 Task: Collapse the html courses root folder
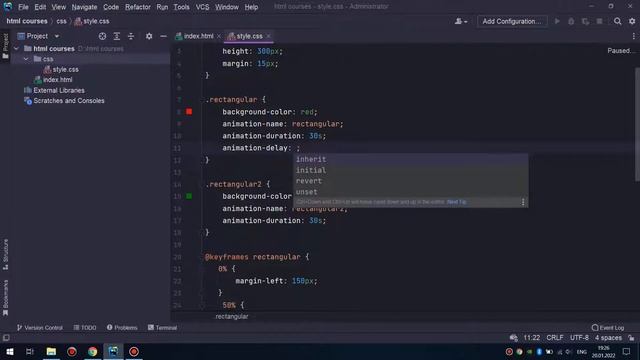coord(16,49)
